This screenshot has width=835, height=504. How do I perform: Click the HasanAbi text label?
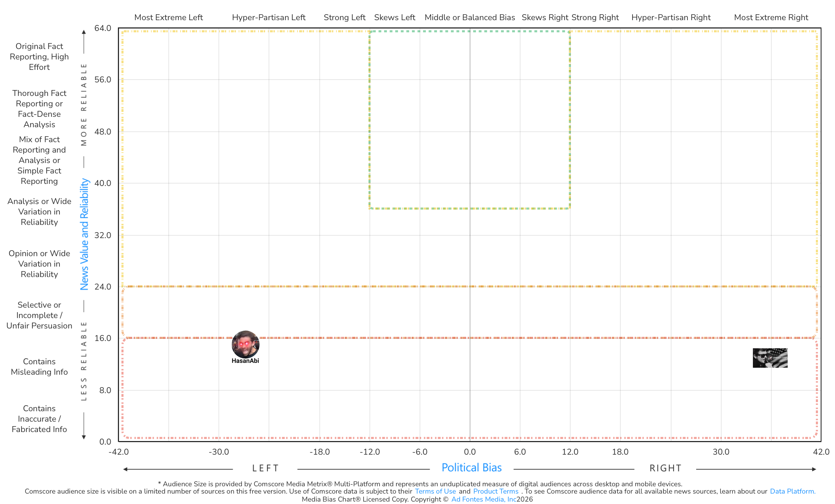(x=245, y=361)
